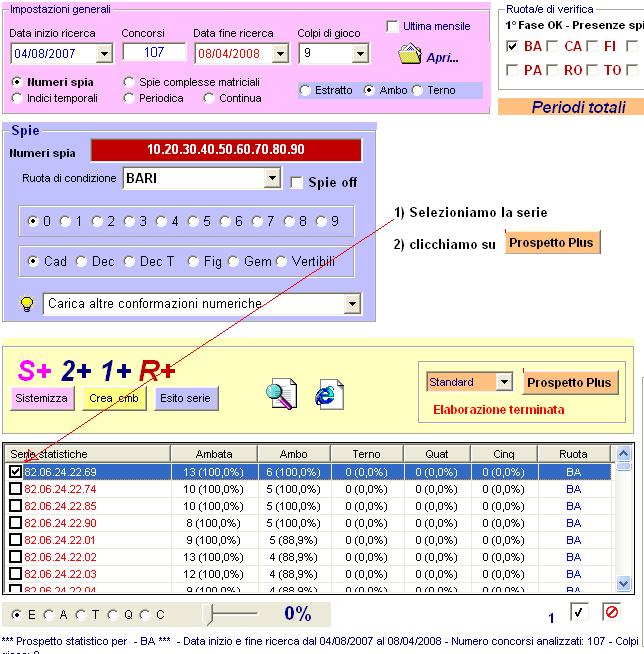Screen dimensions: 644x654
Task: Open the Standard dropdown
Action: tap(504, 382)
